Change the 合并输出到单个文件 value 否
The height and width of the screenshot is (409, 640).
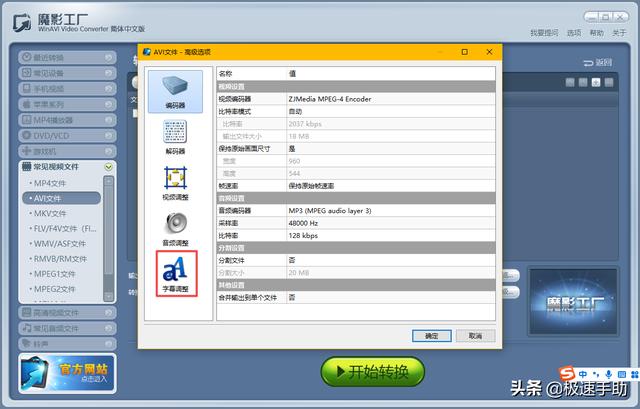[391, 298]
